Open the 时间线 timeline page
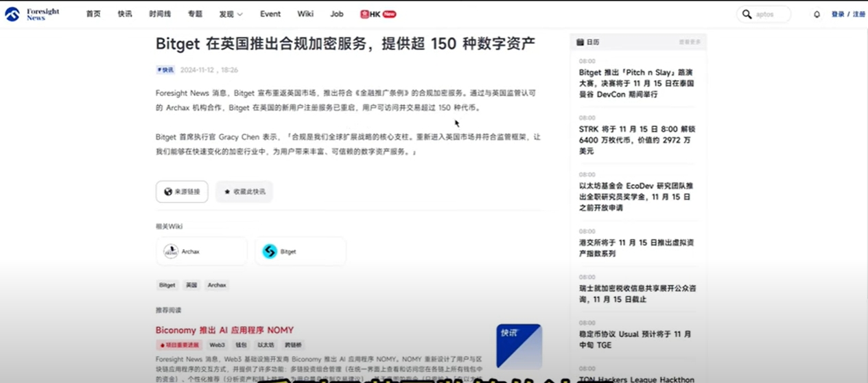 point(160,14)
